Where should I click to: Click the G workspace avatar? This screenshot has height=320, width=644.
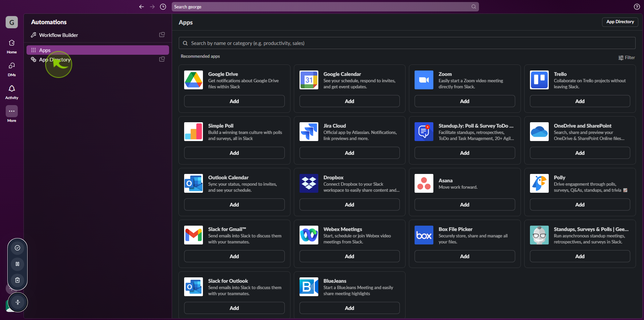tap(12, 22)
